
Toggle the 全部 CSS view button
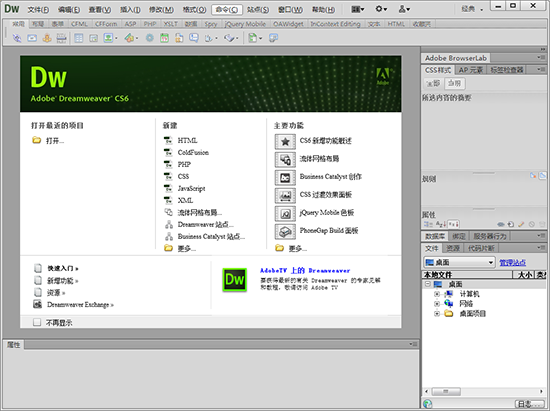pyautogui.click(x=433, y=83)
